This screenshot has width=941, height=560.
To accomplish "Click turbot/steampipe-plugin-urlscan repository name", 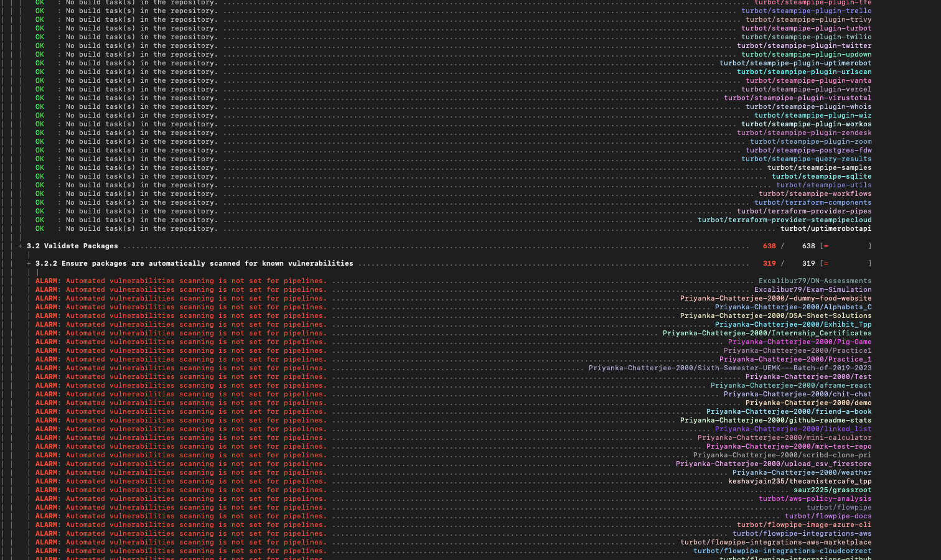I will [x=804, y=72].
